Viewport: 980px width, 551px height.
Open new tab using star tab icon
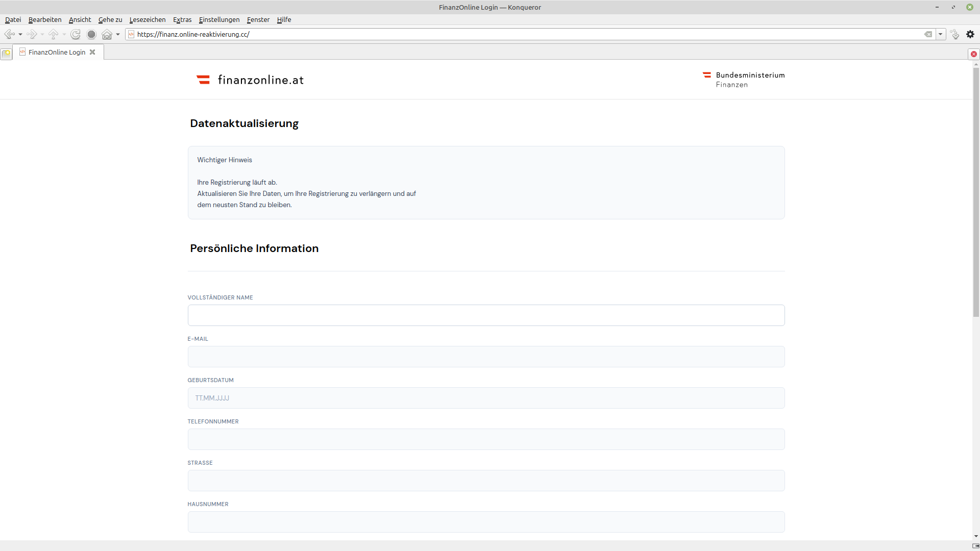(6, 53)
